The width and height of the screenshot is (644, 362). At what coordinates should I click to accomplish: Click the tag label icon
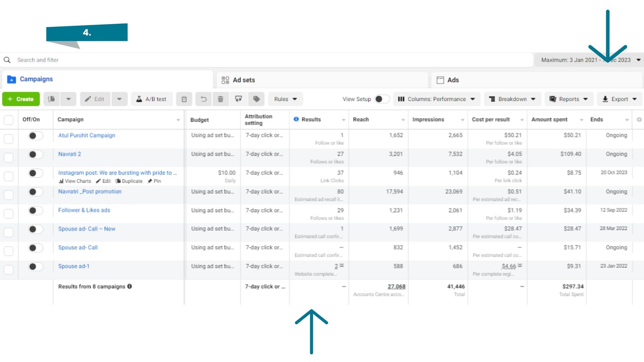click(257, 99)
